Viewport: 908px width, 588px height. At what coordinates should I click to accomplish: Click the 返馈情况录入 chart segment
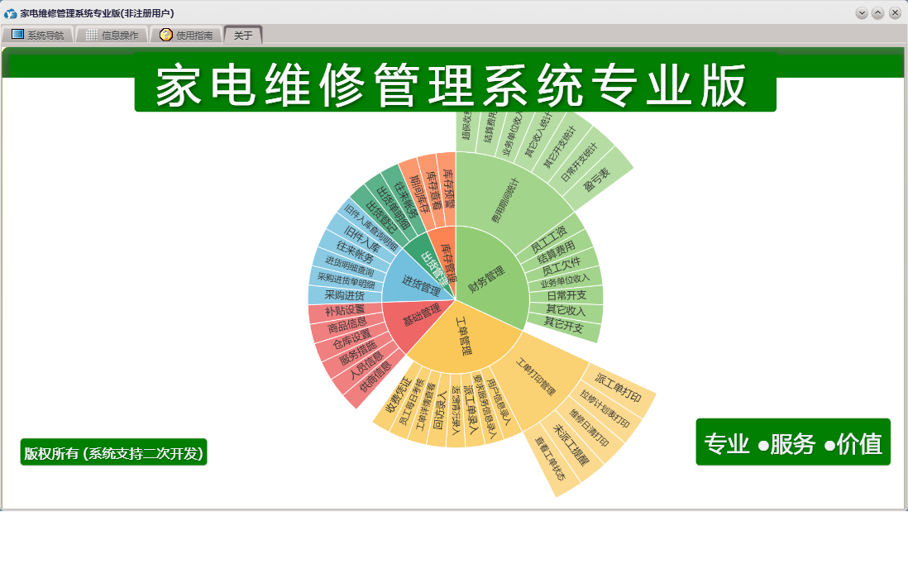(x=456, y=410)
